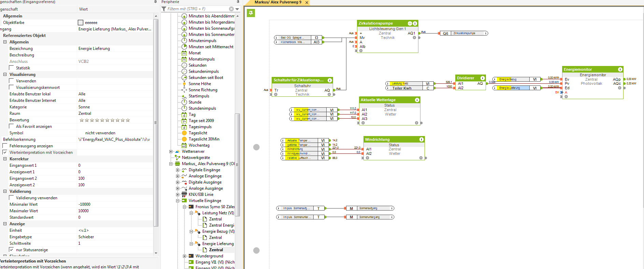This screenshot has height=269, width=644.
Task: Enable the Verwenden checkbox under Visualisierung
Action: point(12,81)
